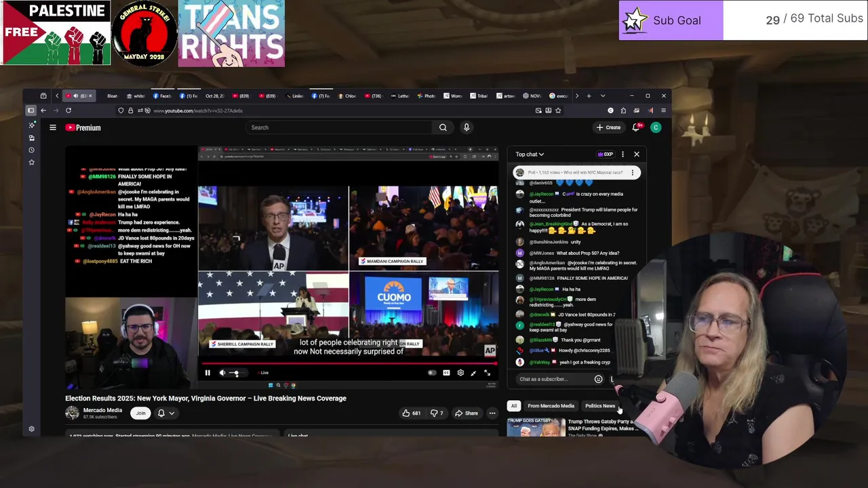Adjust the video volume slider
Image resolution: width=868 pixels, height=488 pixels.
(x=235, y=373)
